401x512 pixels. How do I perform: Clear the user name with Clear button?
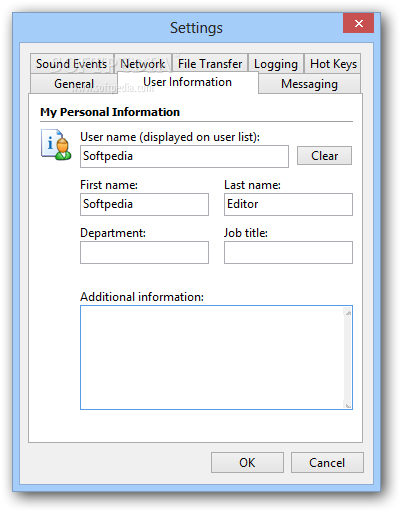324,156
